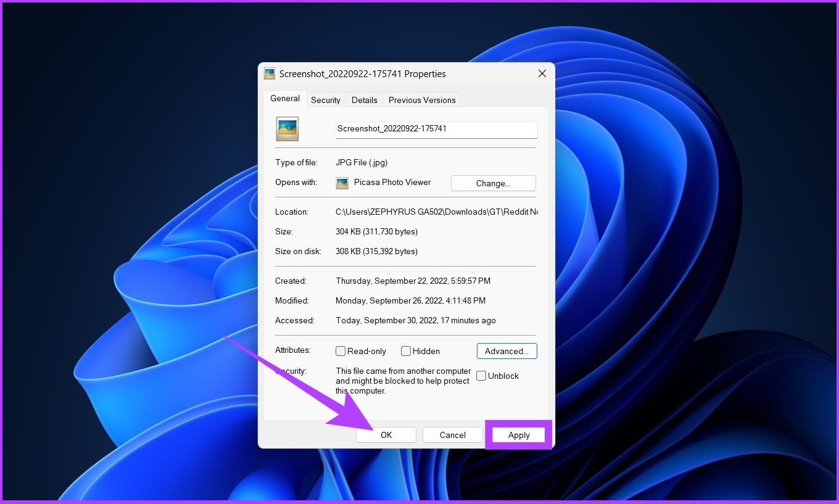Switch to the General tab

pos(285,99)
